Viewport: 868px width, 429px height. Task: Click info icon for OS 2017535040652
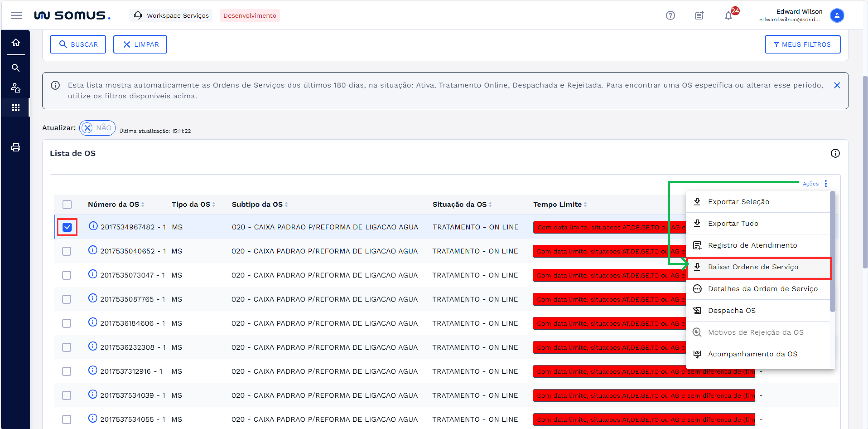pos(93,250)
